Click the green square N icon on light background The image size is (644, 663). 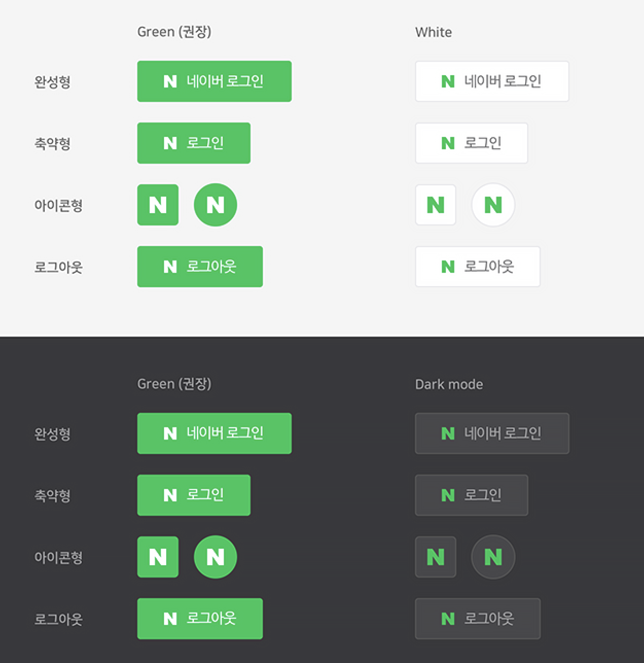158,205
